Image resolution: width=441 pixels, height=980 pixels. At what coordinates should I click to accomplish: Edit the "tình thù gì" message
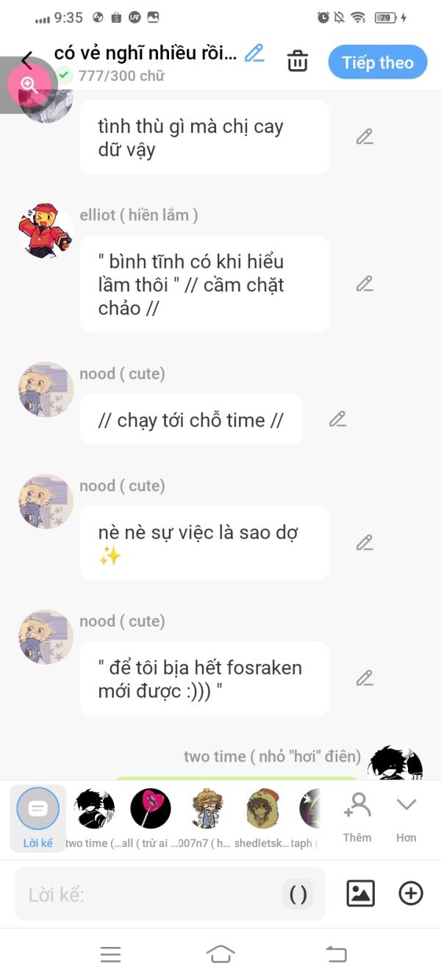coord(365,137)
